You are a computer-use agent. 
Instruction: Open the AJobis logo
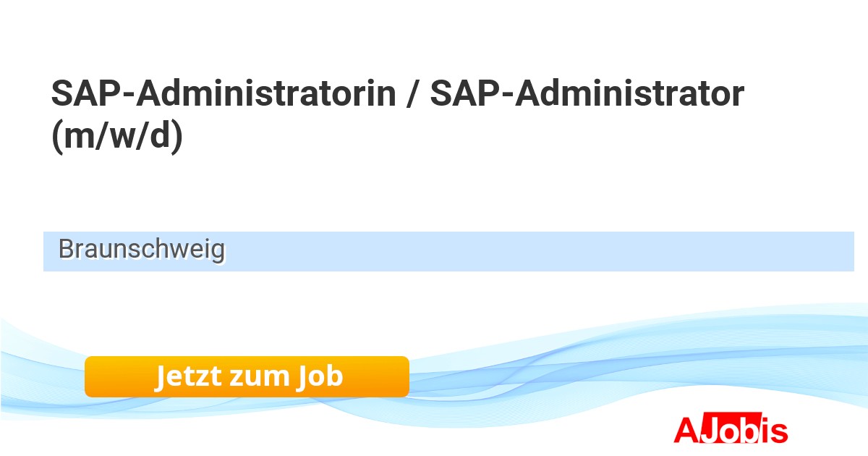[x=731, y=430]
